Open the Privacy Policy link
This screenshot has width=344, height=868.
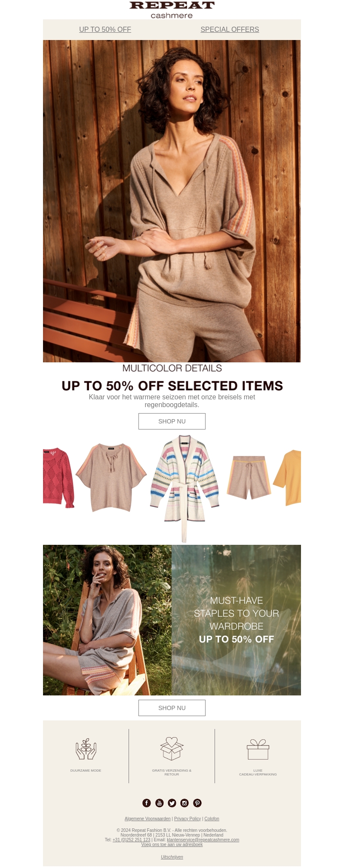[187, 819]
